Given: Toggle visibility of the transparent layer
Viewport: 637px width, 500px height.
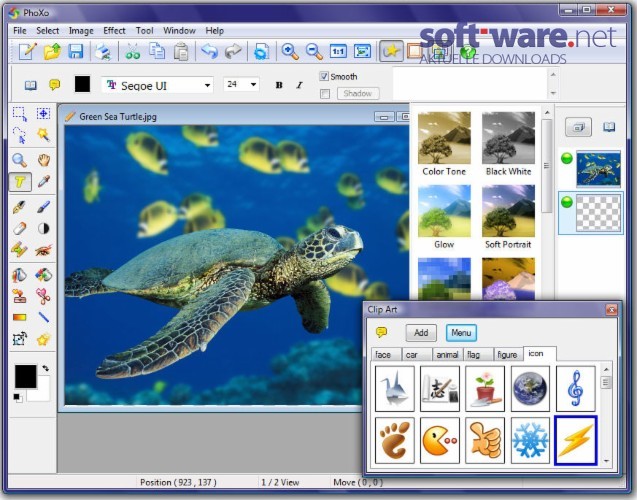Looking at the screenshot, I should (567, 202).
